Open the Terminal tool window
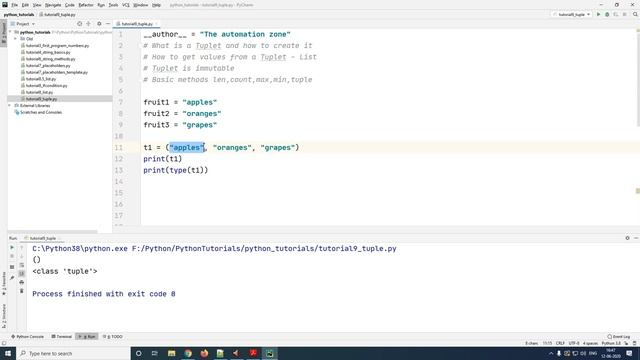Image resolution: width=640 pixels, height=360 pixels. tap(62, 336)
